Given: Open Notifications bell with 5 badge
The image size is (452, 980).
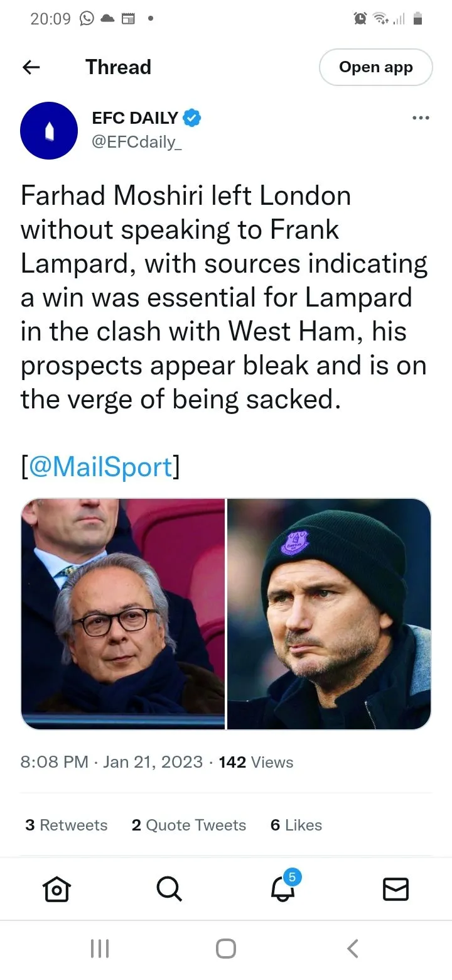Looking at the screenshot, I should [282, 888].
